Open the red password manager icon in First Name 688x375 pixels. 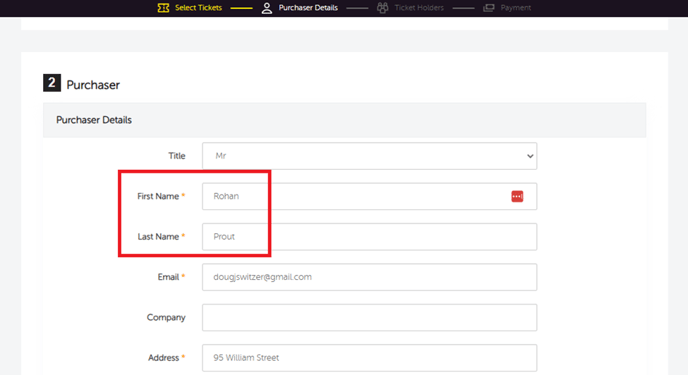pyautogui.click(x=517, y=196)
